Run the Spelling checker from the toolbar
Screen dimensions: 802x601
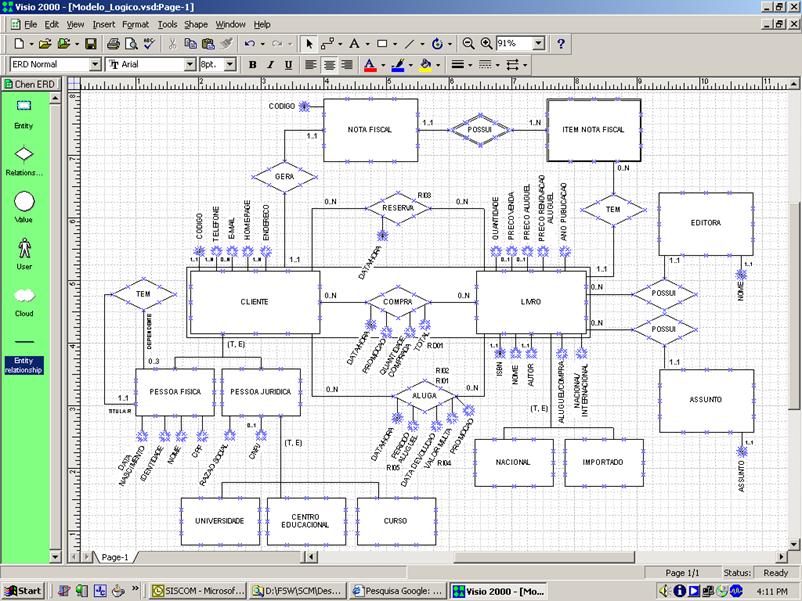click(147, 43)
